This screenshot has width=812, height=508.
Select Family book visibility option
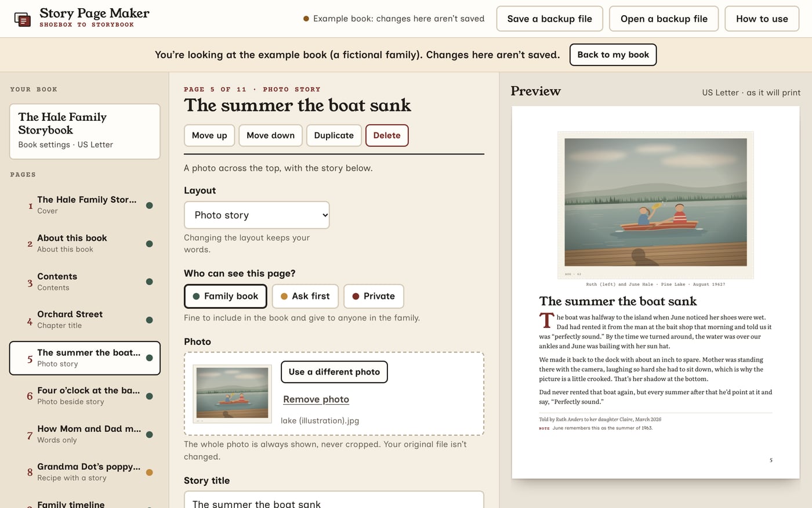(226, 296)
